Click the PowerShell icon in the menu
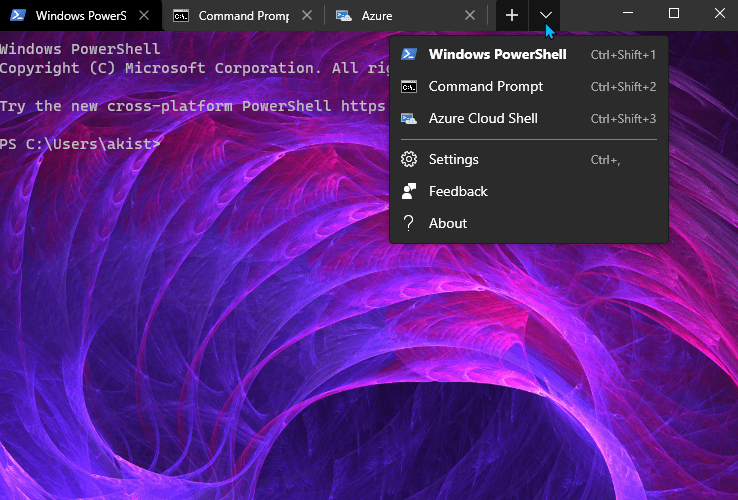The height and width of the screenshot is (500, 738). pos(409,54)
